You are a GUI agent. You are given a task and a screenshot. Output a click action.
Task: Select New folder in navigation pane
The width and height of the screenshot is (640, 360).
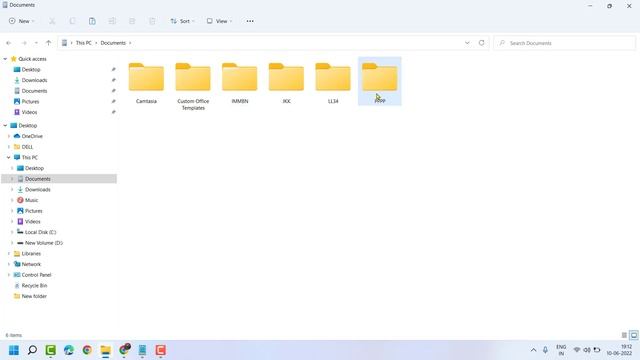[34, 296]
